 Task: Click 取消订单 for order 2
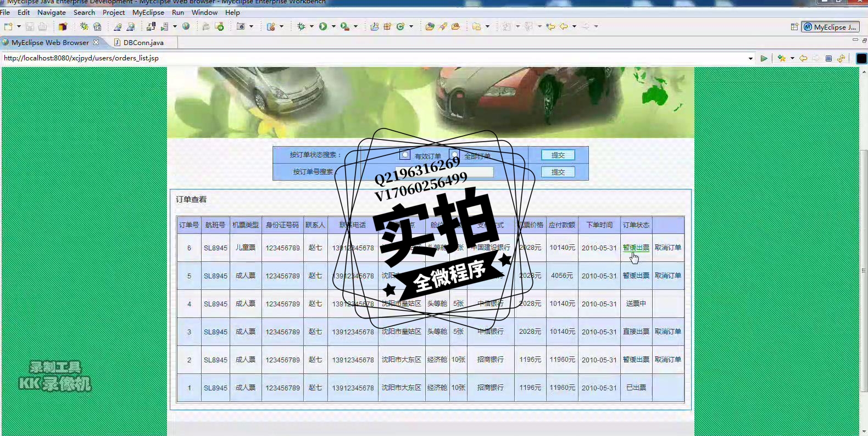tap(667, 360)
